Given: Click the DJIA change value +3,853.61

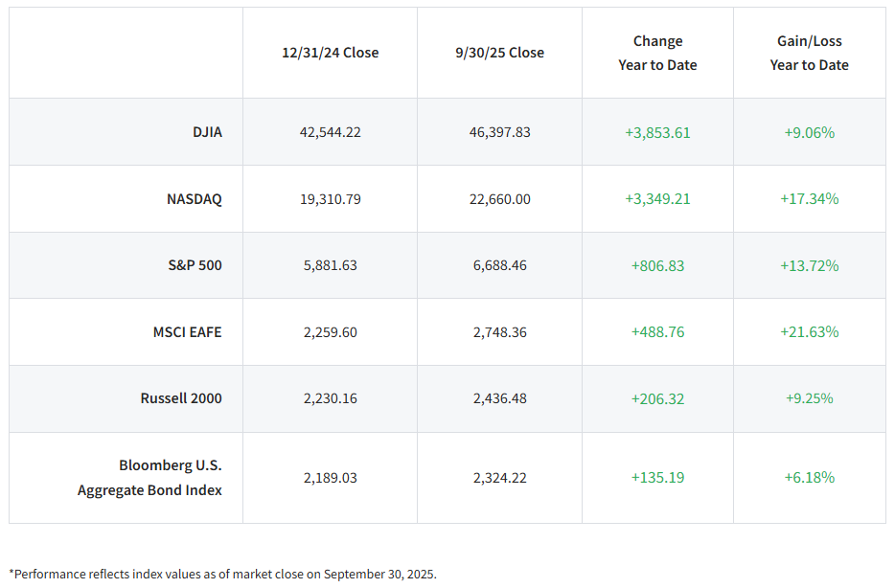Looking at the screenshot, I should tap(657, 132).
